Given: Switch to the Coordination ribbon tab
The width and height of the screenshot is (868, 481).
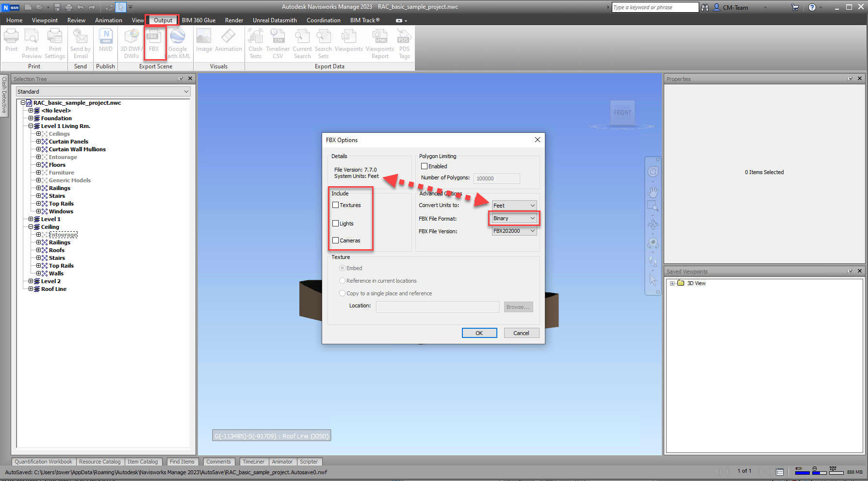Looking at the screenshot, I should point(324,20).
